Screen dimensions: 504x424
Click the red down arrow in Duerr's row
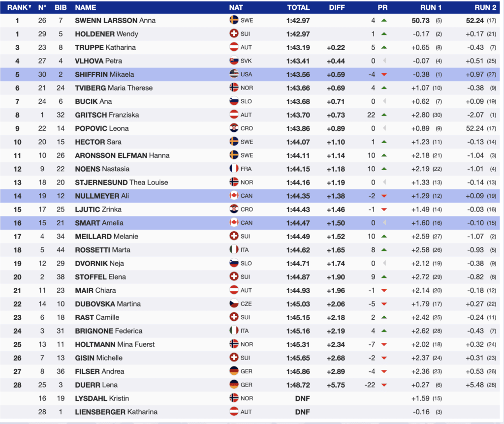point(384,385)
